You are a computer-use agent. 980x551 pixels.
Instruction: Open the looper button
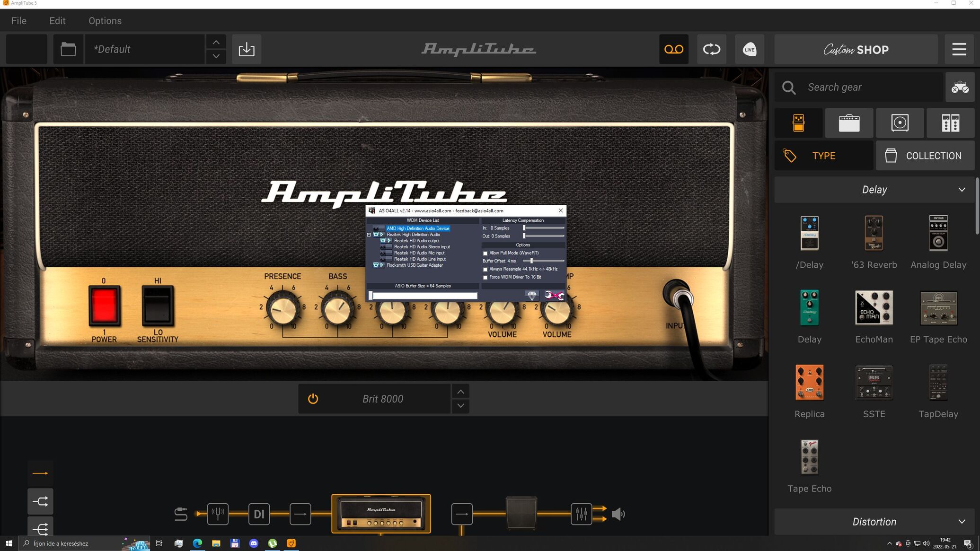click(711, 49)
